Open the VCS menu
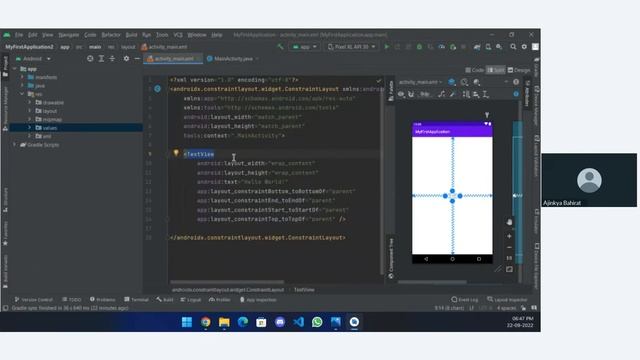 [x=178, y=35]
